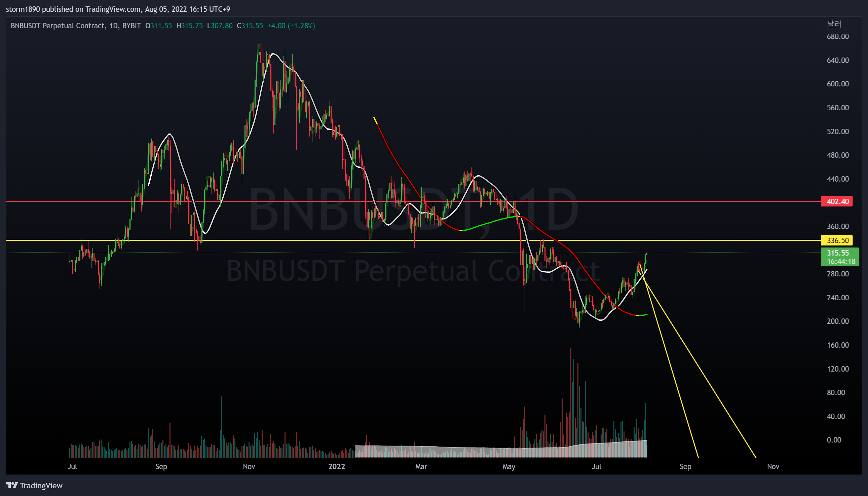
Task: Click the close value C315.55
Action: coord(250,26)
